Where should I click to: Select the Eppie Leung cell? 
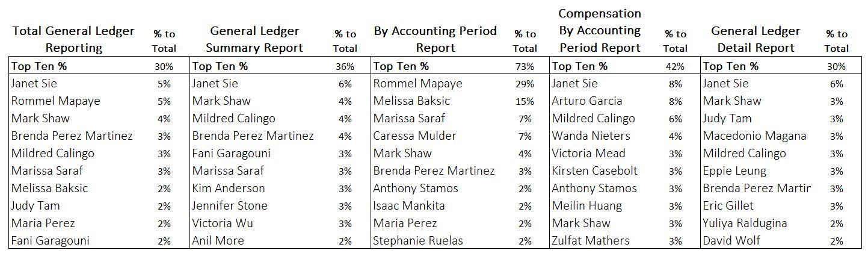point(734,171)
